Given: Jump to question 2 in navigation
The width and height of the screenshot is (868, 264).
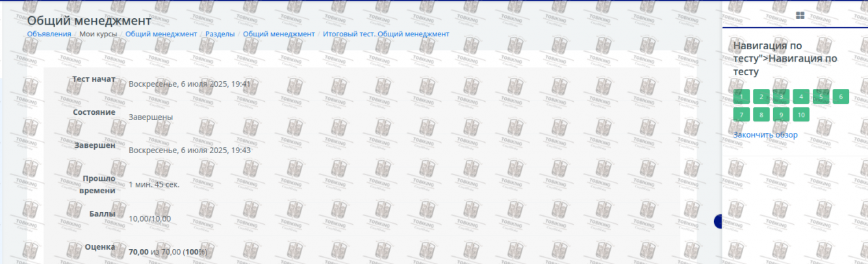Looking at the screenshot, I should point(761,97).
